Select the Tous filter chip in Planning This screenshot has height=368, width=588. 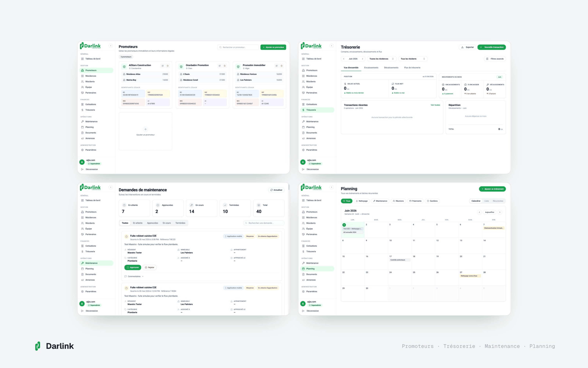coord(347,201)
